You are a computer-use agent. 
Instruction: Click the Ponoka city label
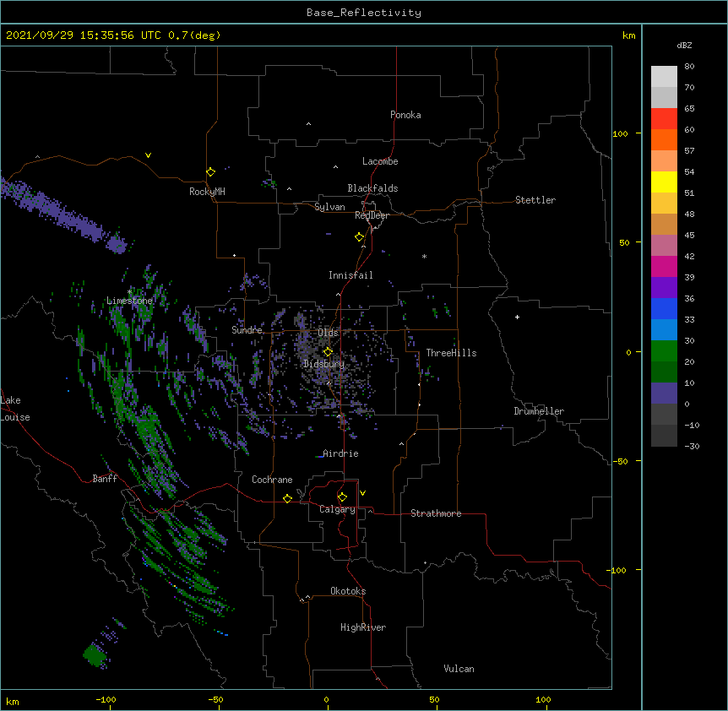tap(405, 115)
